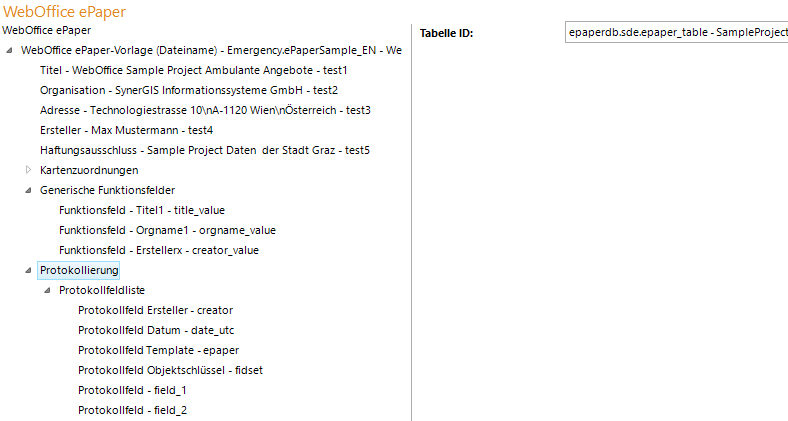
Task: Collapse the Protokollierung node arrow
Action: click(x=29, y=270)
